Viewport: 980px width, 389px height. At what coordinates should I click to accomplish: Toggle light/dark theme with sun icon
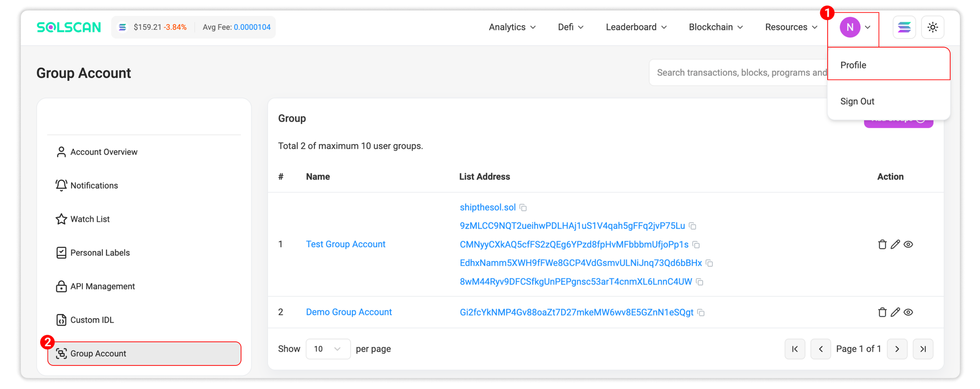click(932, 27)
